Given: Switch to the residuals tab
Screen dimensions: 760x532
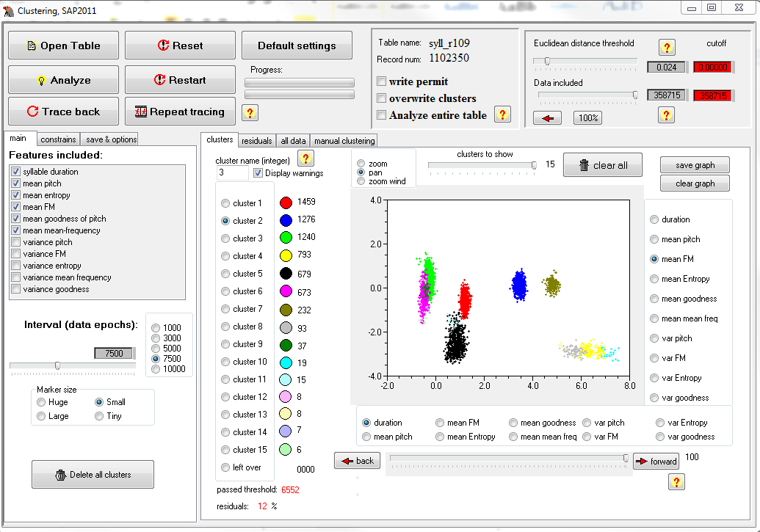Looking at the screenshot, I should [256, 140].
